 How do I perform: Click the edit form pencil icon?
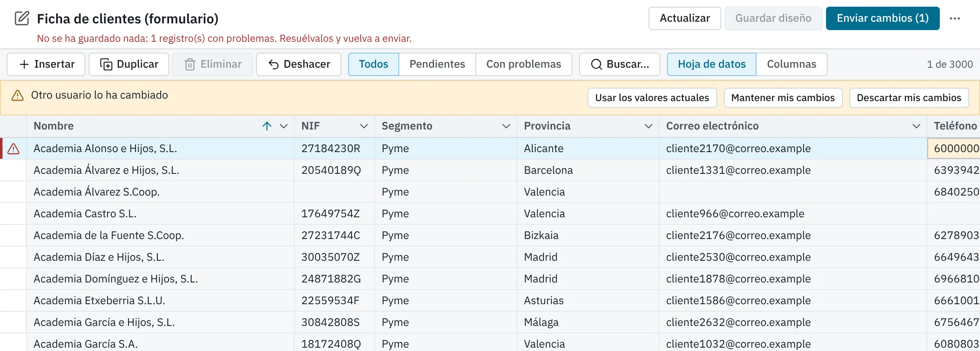22,18
